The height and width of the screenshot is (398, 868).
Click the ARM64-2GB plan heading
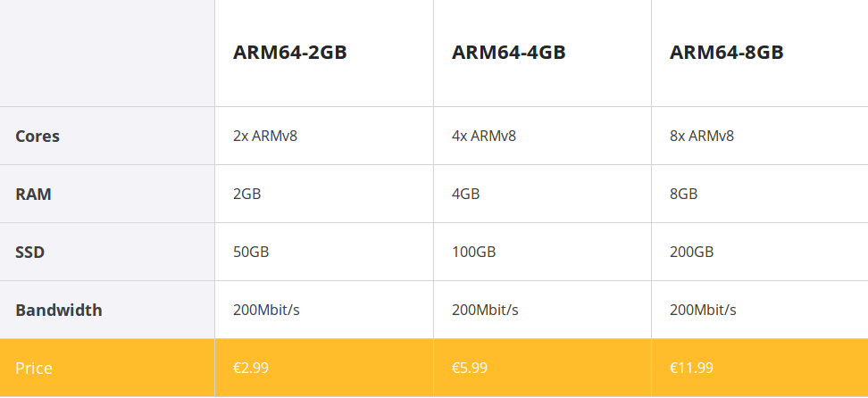pos(289,53)
